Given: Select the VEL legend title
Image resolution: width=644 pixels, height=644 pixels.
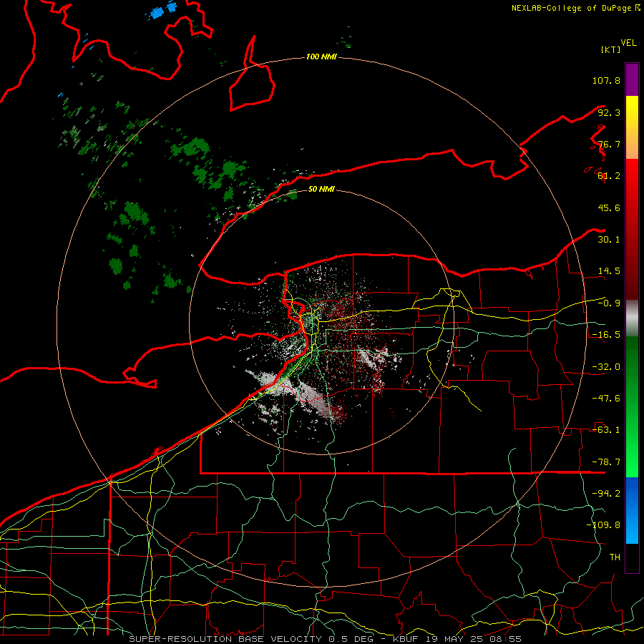Looking at the screenshot, I should 628,42.
